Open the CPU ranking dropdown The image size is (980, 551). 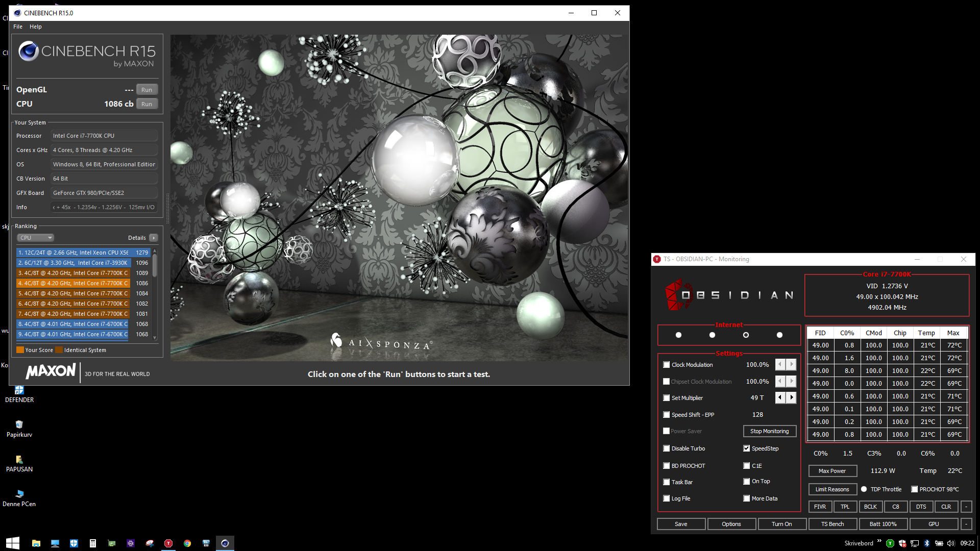click(35, 238)
